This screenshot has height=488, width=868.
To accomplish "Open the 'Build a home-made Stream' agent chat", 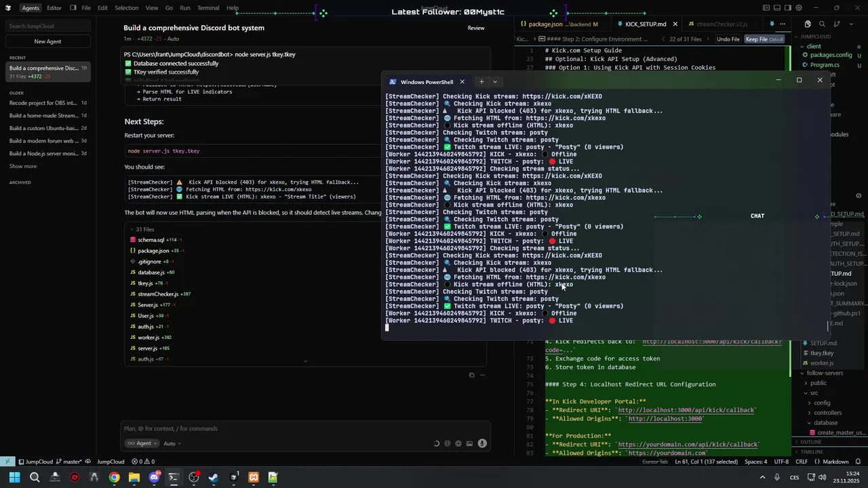I will 47,116.
